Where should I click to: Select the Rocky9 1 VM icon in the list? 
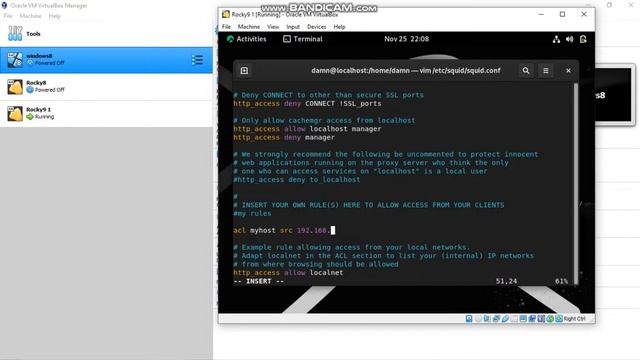pyautogui.click(x=15, y=113)
